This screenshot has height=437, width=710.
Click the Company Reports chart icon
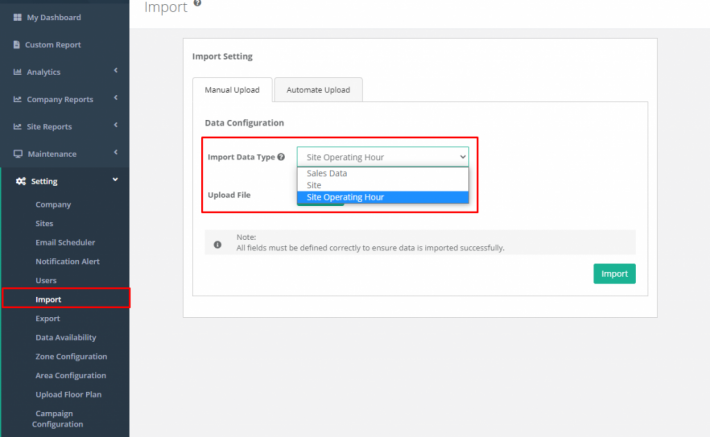click(x=17, y=99)
